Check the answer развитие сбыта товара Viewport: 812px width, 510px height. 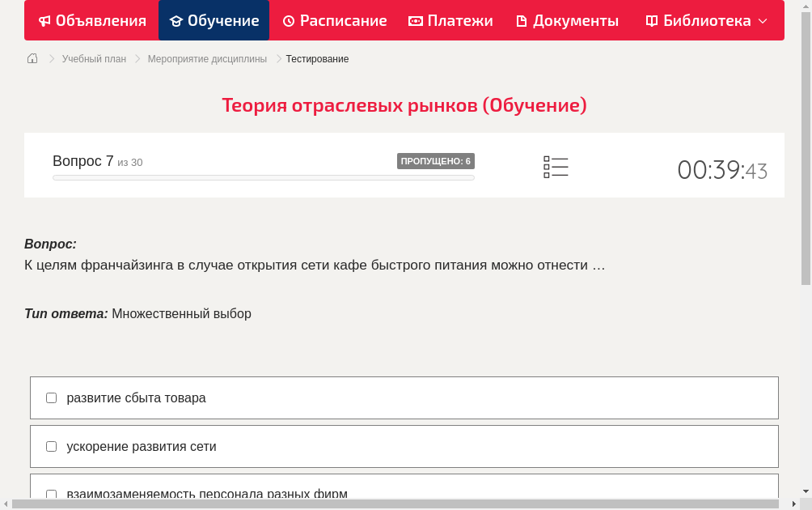tap(51, 397)
